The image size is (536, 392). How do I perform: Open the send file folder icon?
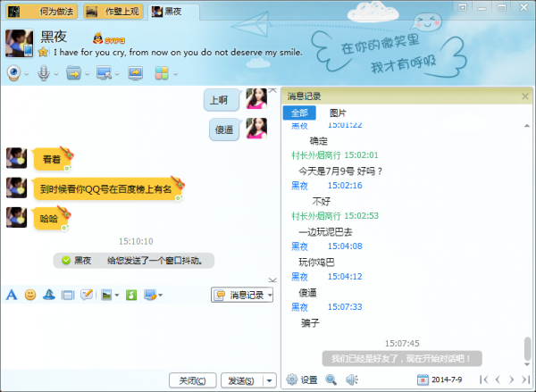pyautogui.click(x=73, y=73)
